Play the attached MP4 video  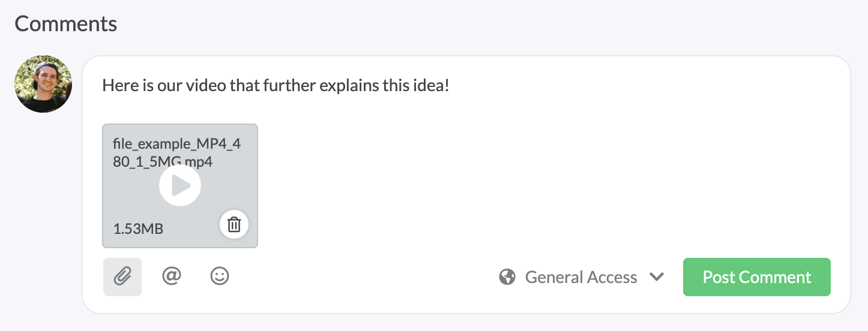[180, 186]
